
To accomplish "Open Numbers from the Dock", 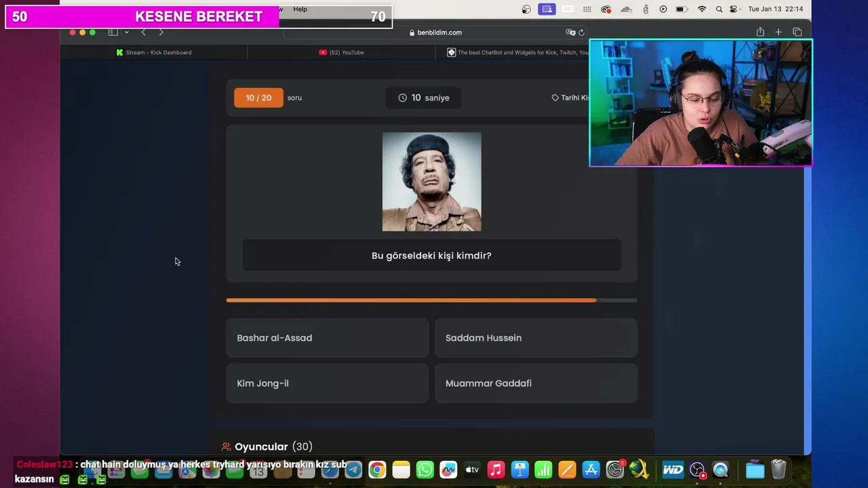I will click(544, 470).
